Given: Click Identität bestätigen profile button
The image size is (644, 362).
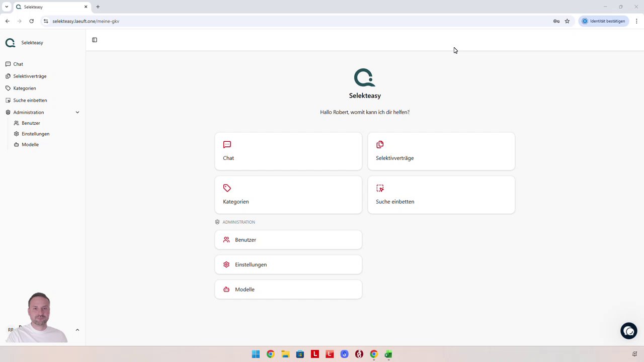Looking at the screenshot, I should (x=603, y=21).
